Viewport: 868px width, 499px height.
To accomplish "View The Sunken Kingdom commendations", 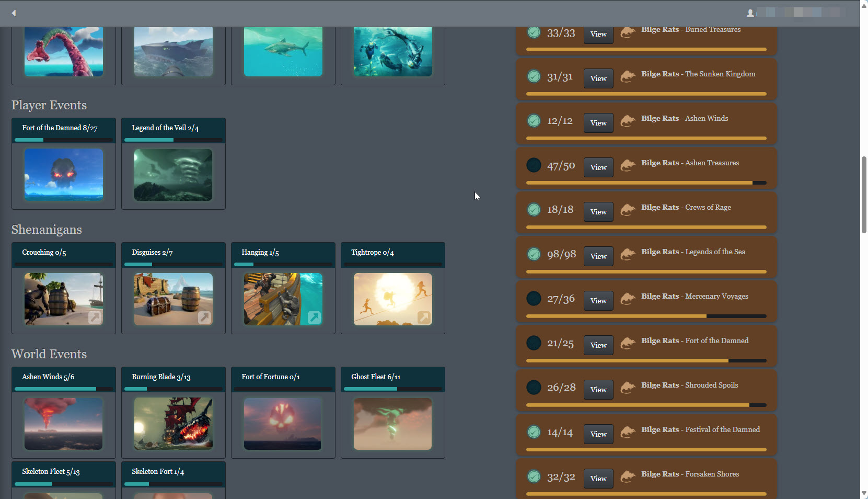I will click(x=598, y=78).
